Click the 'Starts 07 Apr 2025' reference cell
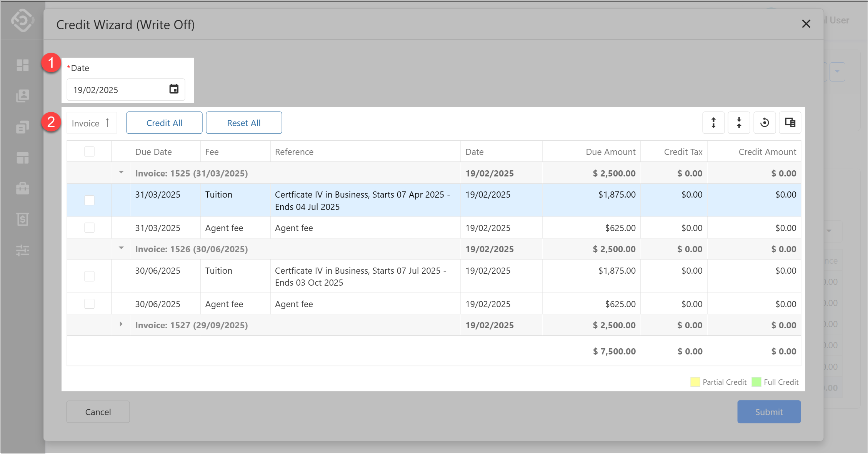The image size is (868, 454). pos(365,200)
